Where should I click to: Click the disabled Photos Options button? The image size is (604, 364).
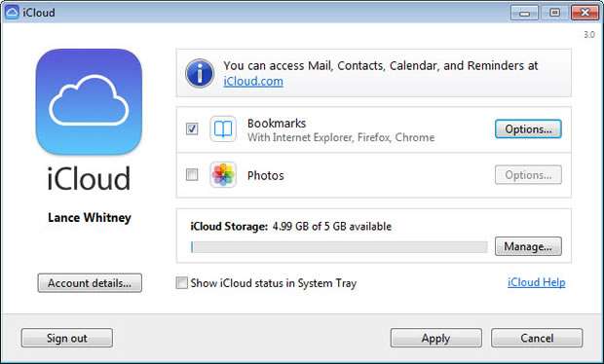tap(528, 175)
